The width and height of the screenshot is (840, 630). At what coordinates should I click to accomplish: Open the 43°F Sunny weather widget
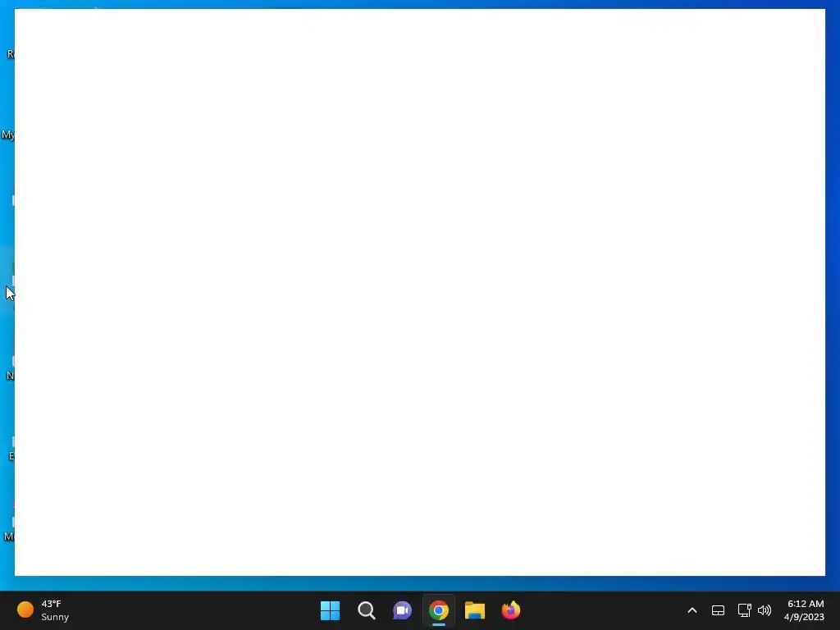click(43, 610)
